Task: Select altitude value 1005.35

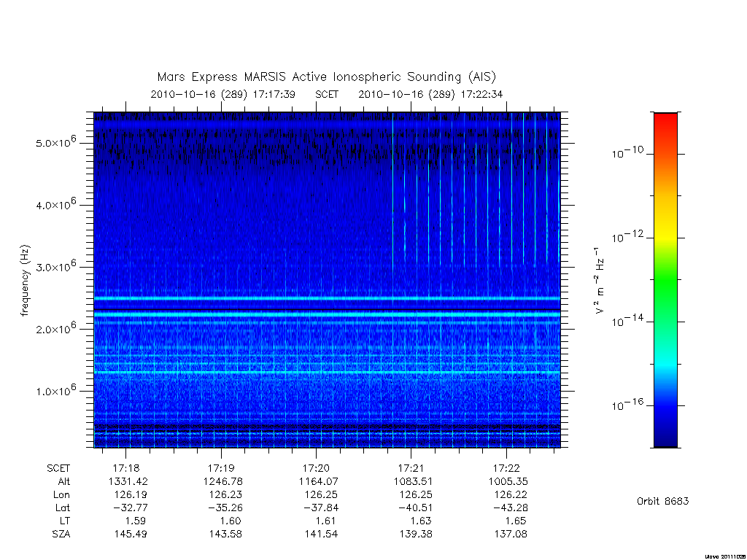Action: click(508, 481)
